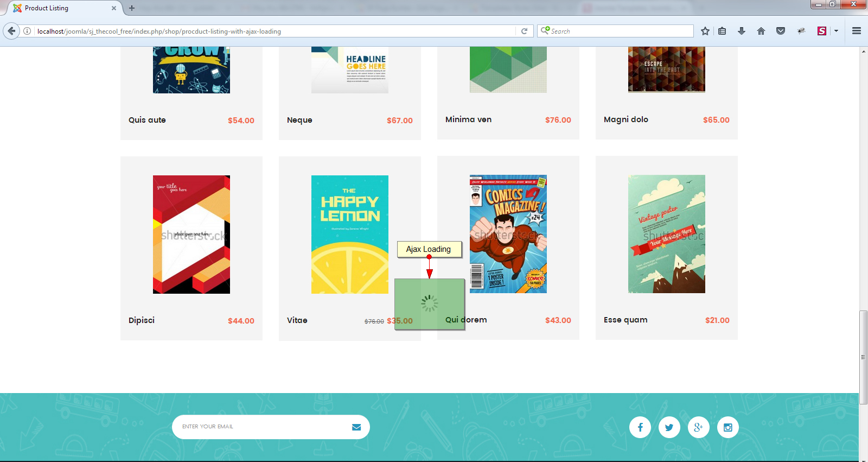The image size is (868, 462).
Task: Bookmark this page with the star icon
Action: pyautogui.click(x=705, y=31)
